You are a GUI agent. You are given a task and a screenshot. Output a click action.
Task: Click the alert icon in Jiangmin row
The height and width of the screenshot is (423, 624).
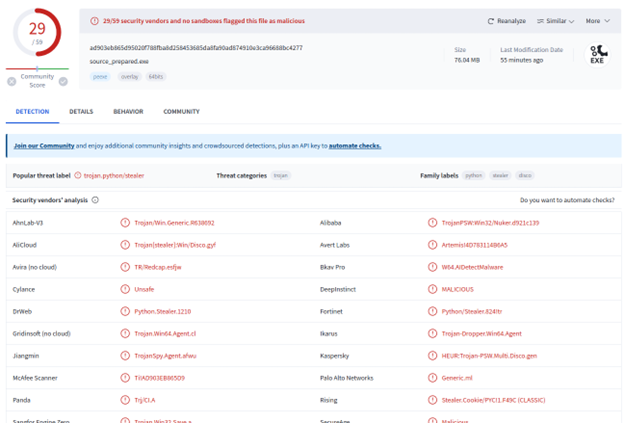pos(125,356)
